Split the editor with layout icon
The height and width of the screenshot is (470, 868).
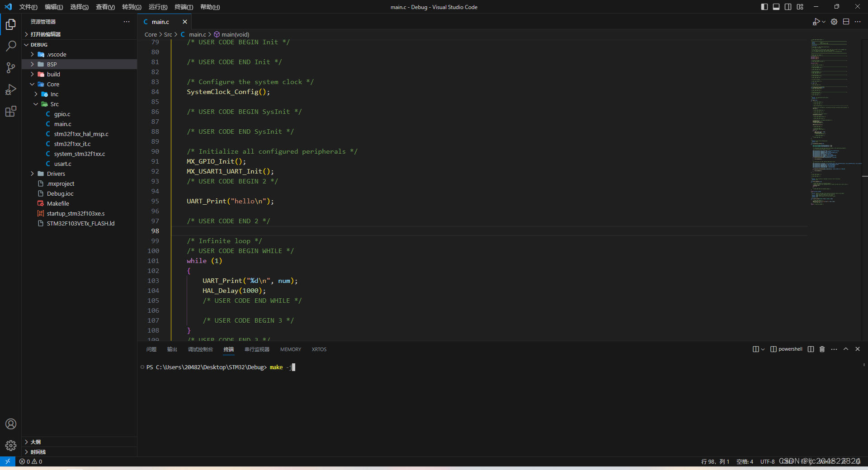coord(846,22)
